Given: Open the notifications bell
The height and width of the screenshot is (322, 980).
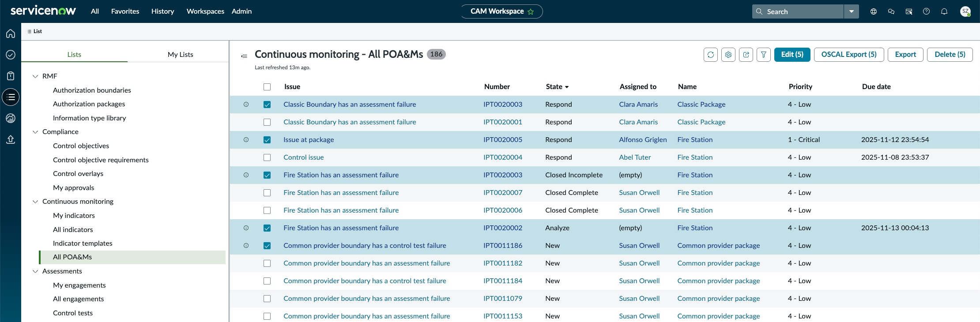Looking at the screenshot, I should click(944, 11).
